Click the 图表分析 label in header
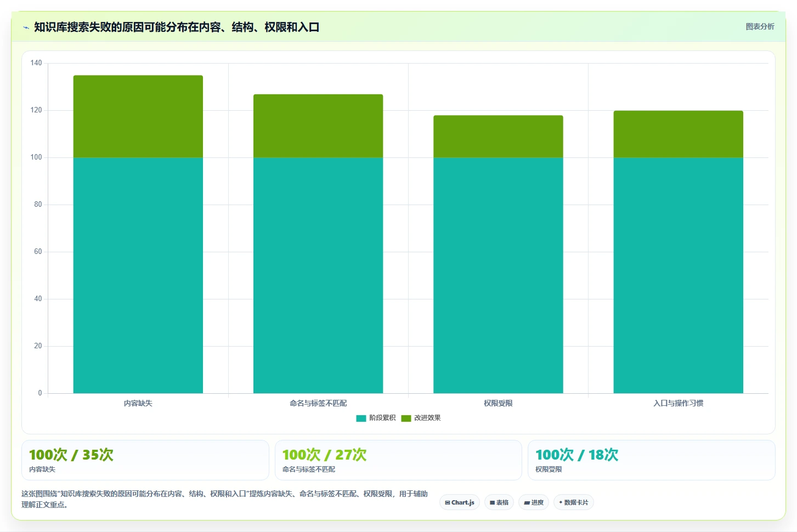This screenshot has width=797, height=532. 760,26
